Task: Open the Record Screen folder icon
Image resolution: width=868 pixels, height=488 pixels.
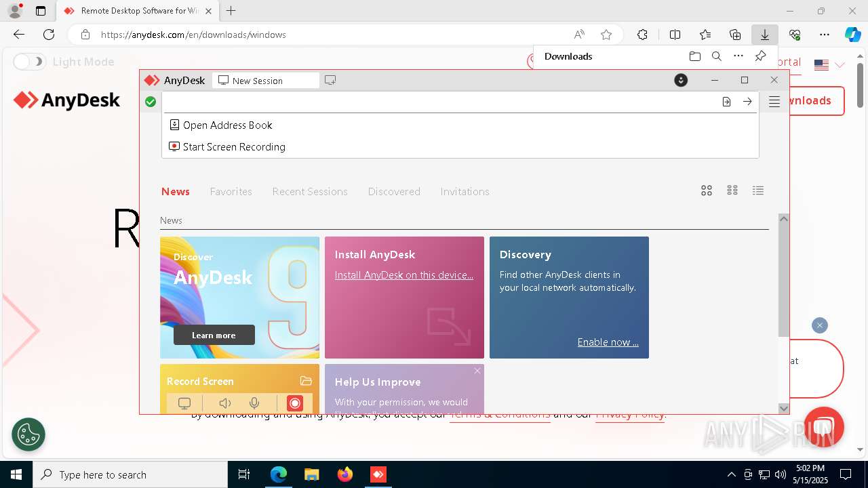Action: pyautogui.click(x=306, y=381)
